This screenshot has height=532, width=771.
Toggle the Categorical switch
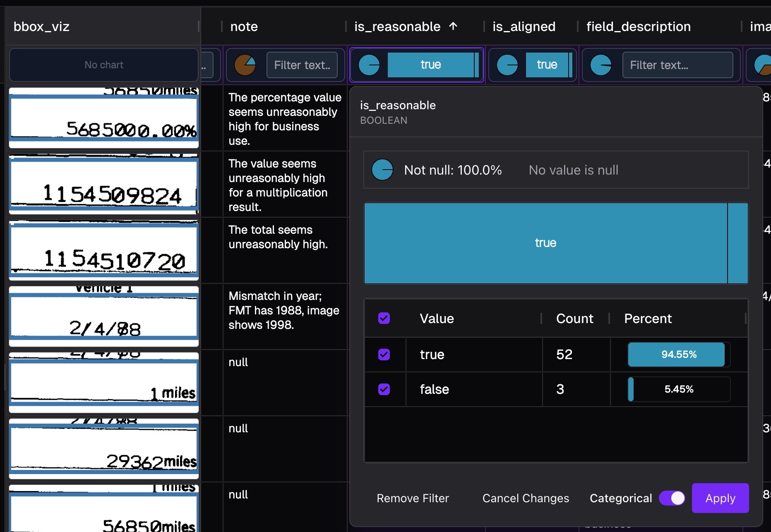coord(672,498)
